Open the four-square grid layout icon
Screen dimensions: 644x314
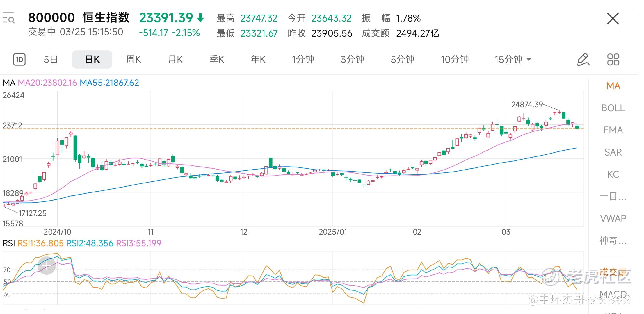point(613,60)
